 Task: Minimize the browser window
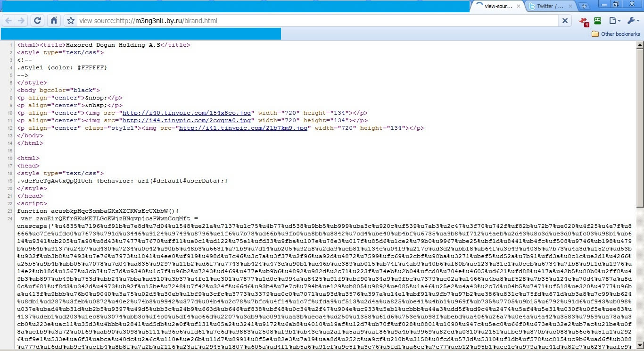604,4
